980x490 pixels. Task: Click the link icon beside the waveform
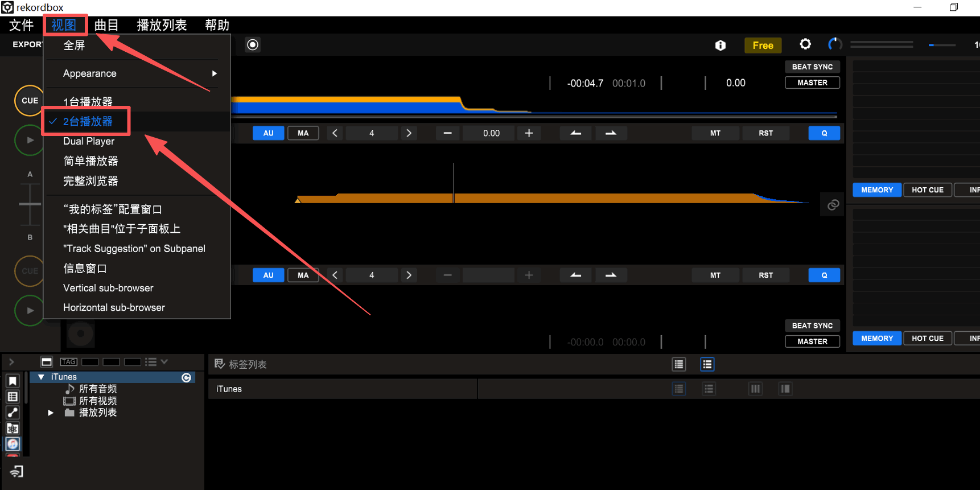tap(833, 205)
